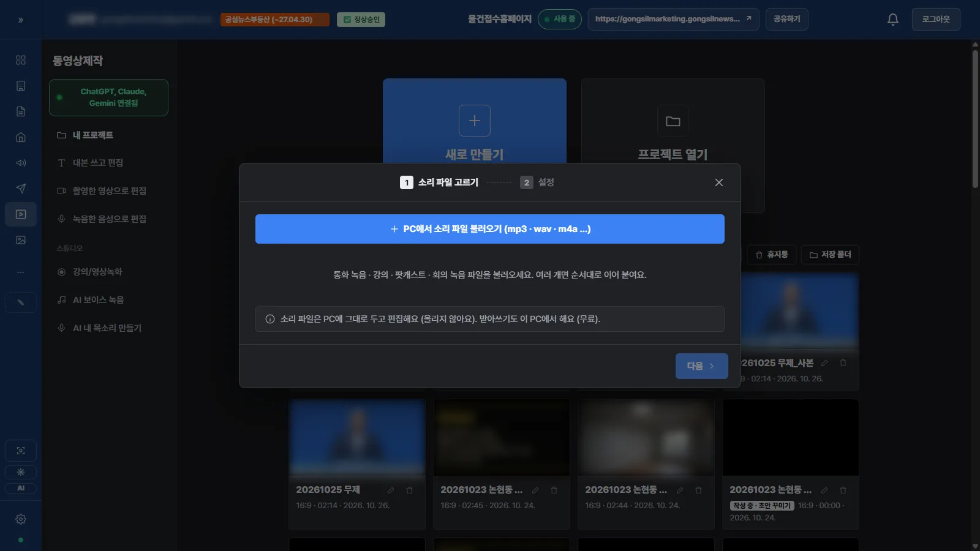Click the 공실뉴스부동산 (~27.04.30) orange badge
Viewport: 980px width, 551px height.
coord(275,20)
